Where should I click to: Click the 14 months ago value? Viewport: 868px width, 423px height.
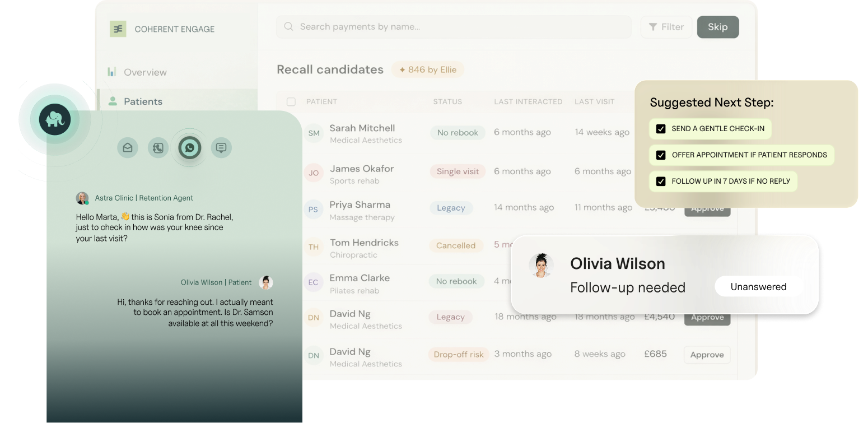point(524,207)
